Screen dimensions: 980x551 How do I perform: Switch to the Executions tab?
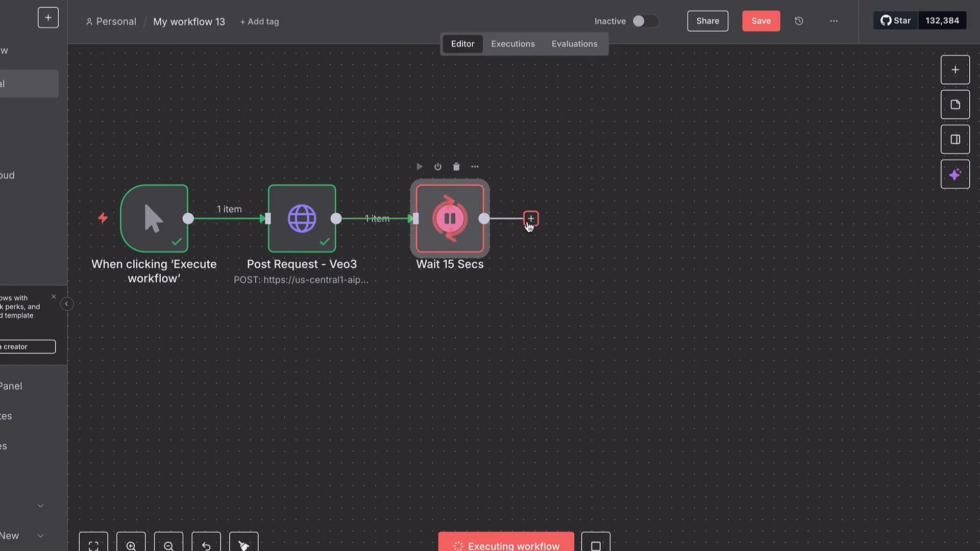pyautogui.click(x=512, y=44)
